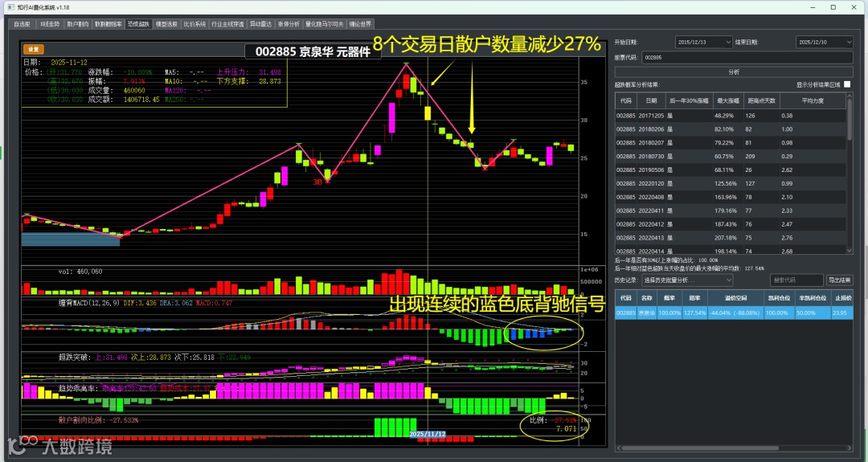Click the vol: 460,060 volume label
This screenshot has width=868, height=462.
pyautogui.click(x=80, y=272)
